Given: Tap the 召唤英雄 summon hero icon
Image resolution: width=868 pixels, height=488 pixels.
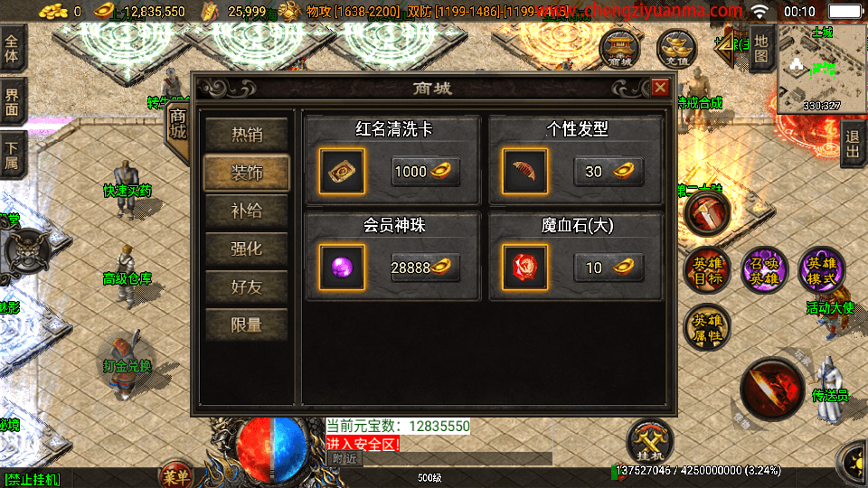Looking at the screenshot, I should [764, 271].
